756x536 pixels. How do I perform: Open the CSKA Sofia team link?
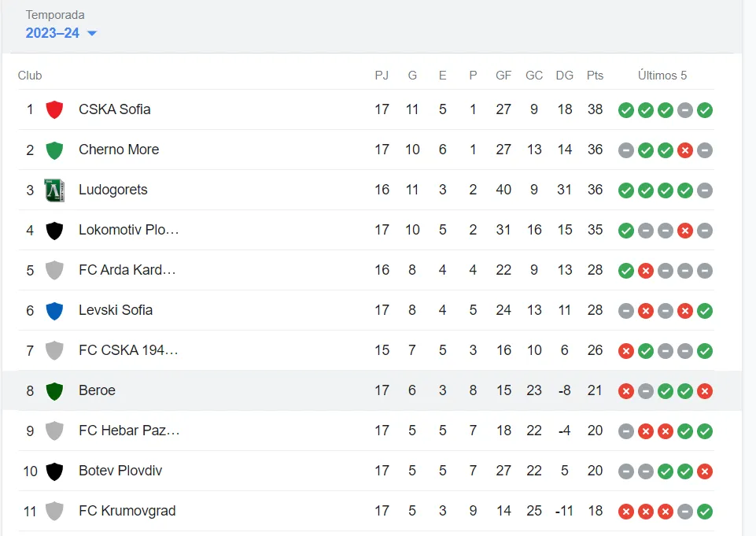(115, 109)
